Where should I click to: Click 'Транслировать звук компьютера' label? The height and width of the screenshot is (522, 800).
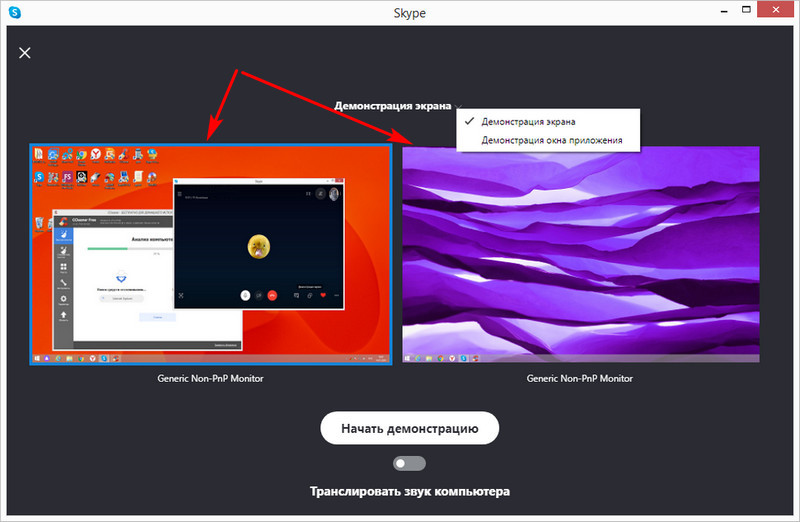[x=410, y=491]
